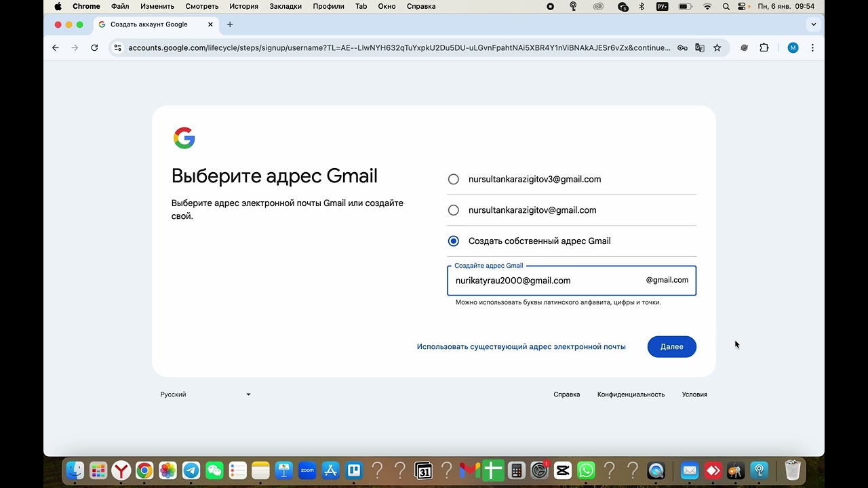Image resolution: width=868 pixels, height=488 pixels.
Task: Open the Конфиденциальность footer link
Action: click(x=631, y=394)
